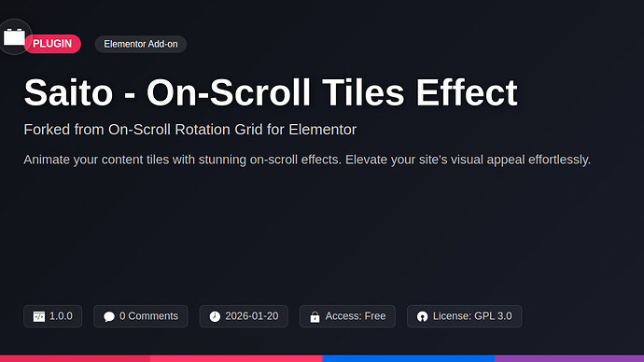The height and width of the screenshot is (362, 644).
Task: Select the 1.0.0 version badge text
Action: 61,316
